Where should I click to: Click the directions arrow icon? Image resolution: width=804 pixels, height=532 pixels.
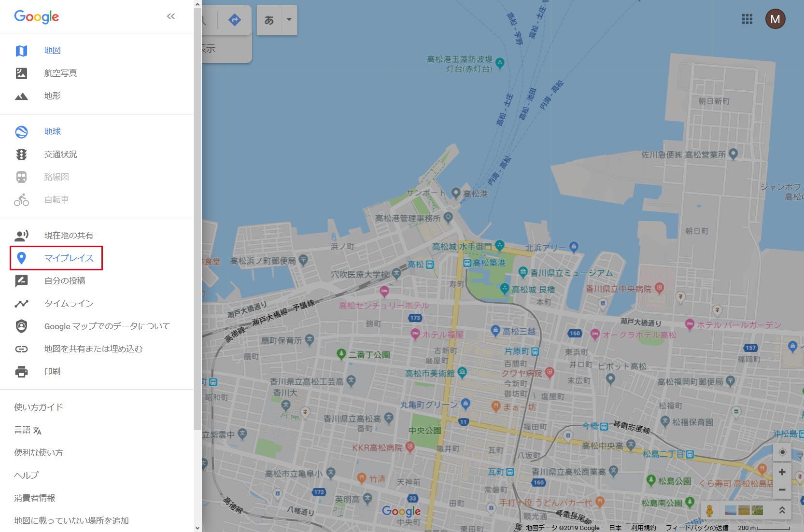(234, 20)
